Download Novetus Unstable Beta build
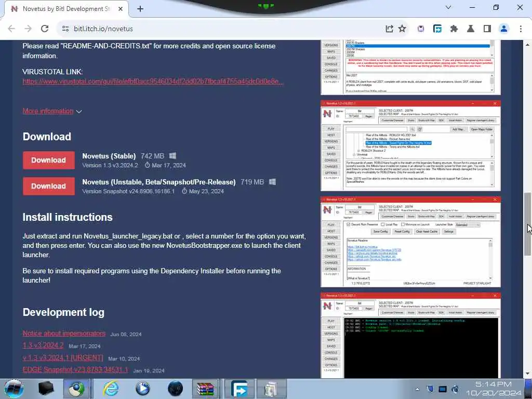The width and height of the screenshot is (532, 399). coord(48,187)
